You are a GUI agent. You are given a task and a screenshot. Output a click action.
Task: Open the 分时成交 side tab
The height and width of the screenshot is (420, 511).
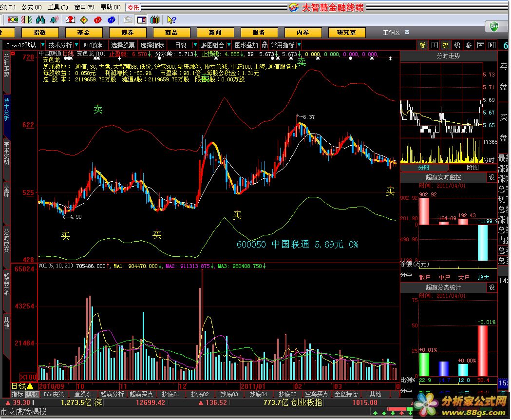tap(6, 241)
